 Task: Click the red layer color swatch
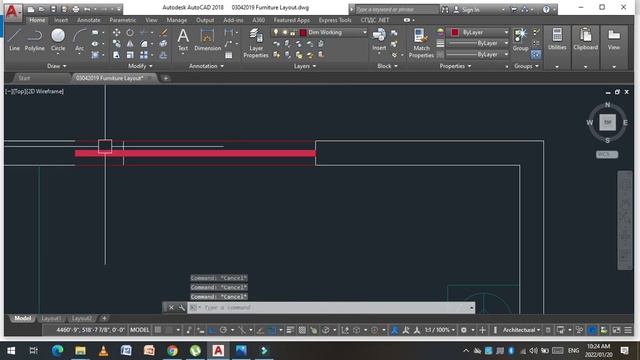click(x=303, y=32)
